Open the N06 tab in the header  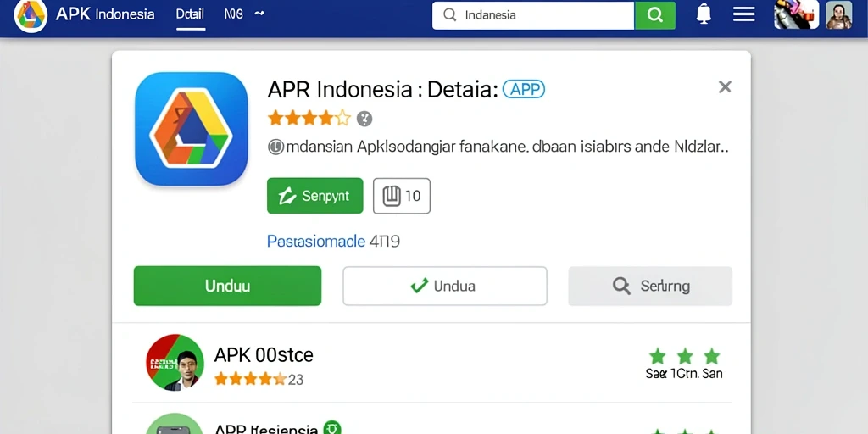coord(234,14)
